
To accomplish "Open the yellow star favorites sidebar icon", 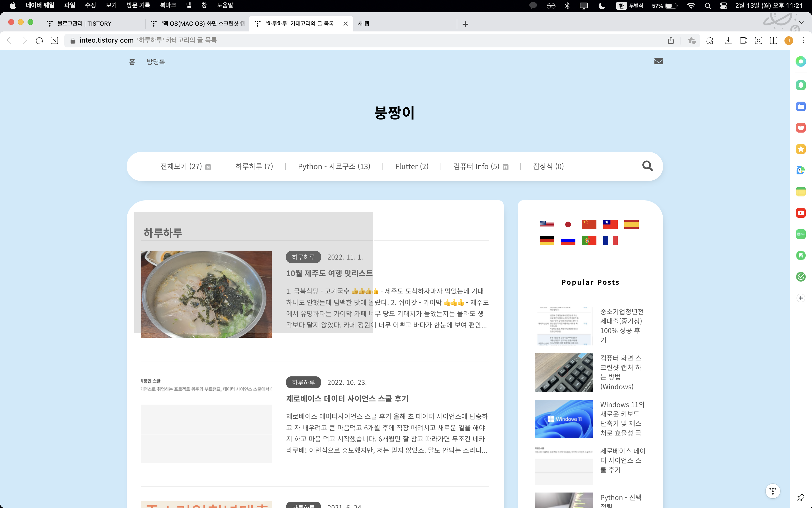I will tap(801, 149).
